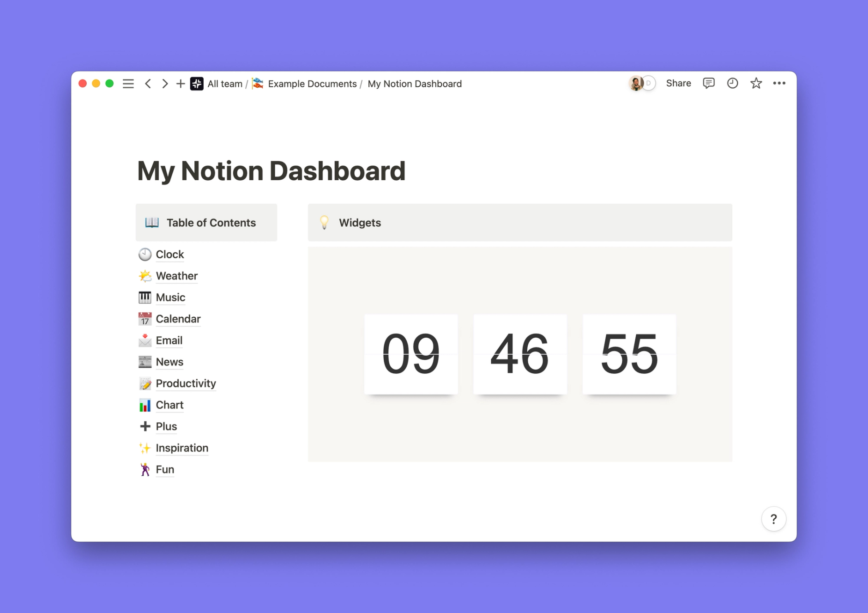Viewport: 868px width, 613px height.
Task: Go to the Calendar link
Action: [x=178, y=319]
